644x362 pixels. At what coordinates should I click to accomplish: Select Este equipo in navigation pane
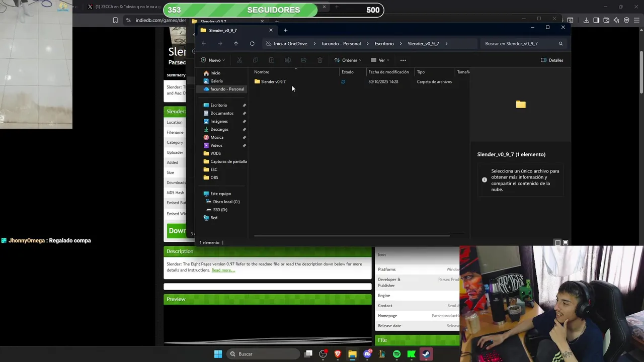point(220,194)
